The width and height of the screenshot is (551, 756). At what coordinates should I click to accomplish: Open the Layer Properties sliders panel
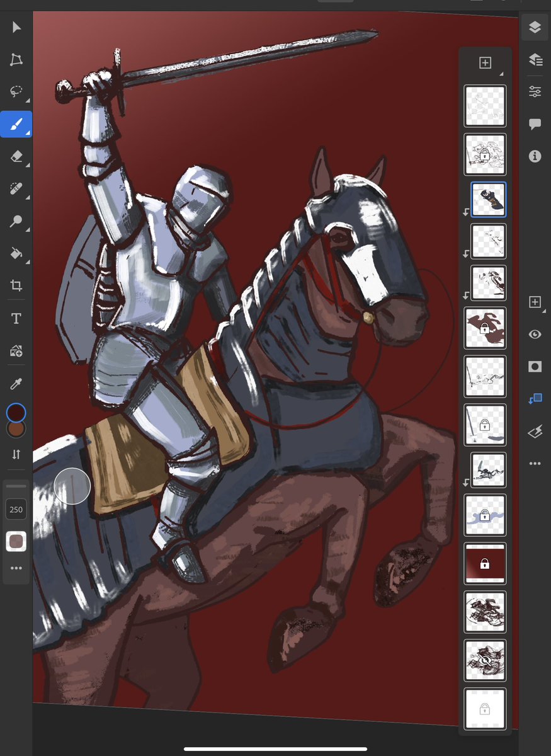click(535, 91)
